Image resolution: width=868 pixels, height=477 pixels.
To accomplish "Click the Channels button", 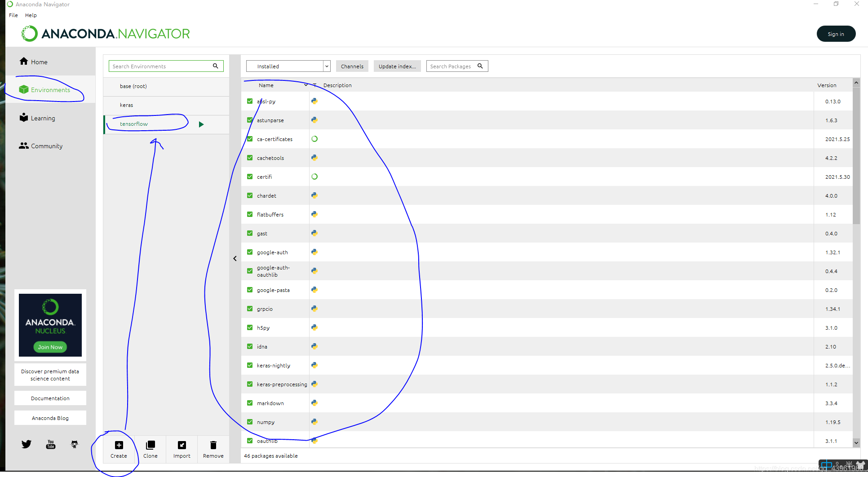I will (x=352, y=66).
